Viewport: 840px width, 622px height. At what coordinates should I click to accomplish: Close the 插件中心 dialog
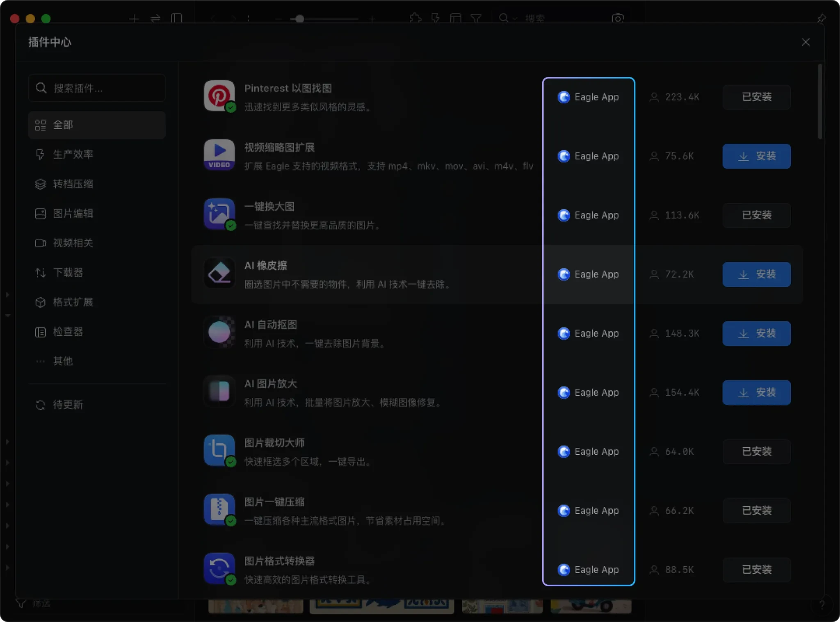[x=806, y=42]
